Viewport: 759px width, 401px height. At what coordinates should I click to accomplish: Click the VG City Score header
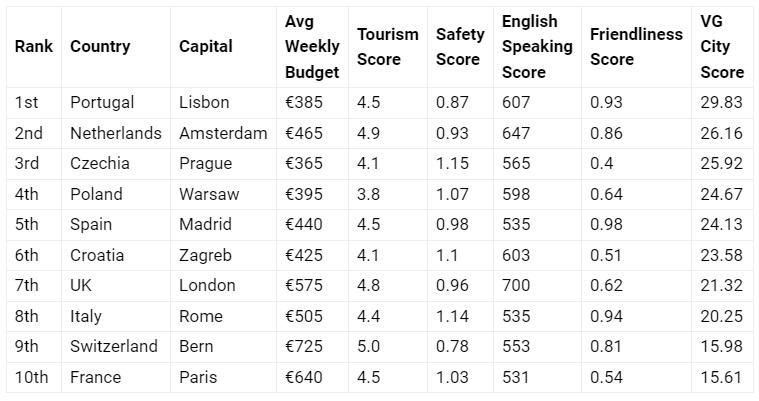click(x=722, y=46)
